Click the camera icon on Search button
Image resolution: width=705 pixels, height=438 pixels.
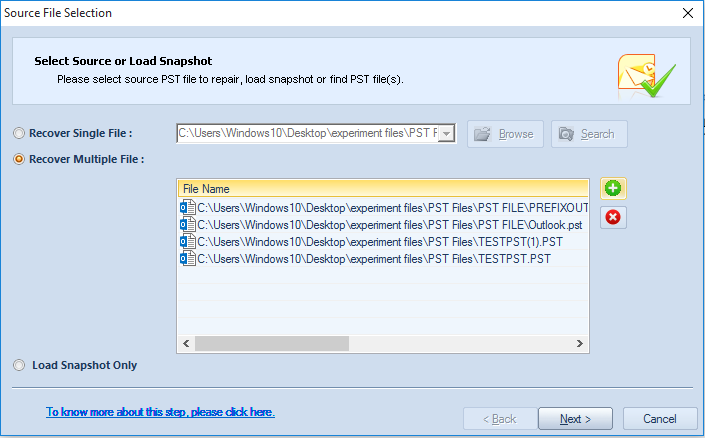click(x=566, y=134)
